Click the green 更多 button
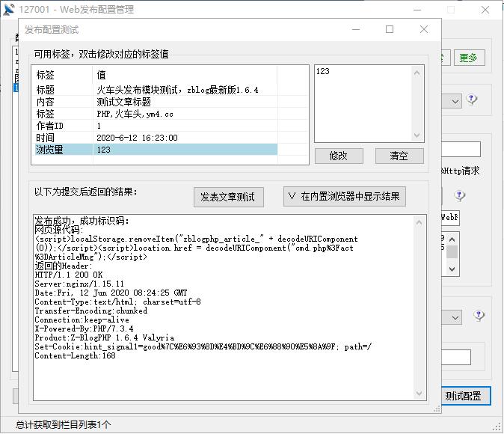Viewport: 504px width, 434px height. point(469,58)
